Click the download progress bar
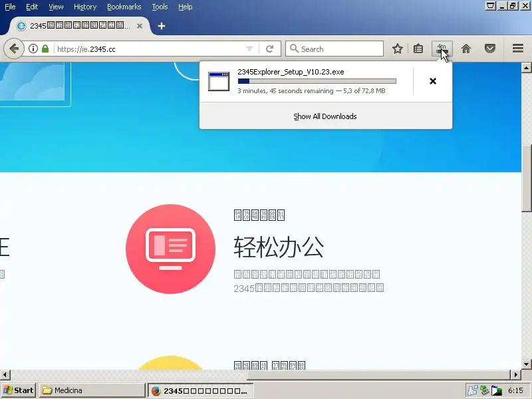This screenshot has width=532, height=399. 317,81
